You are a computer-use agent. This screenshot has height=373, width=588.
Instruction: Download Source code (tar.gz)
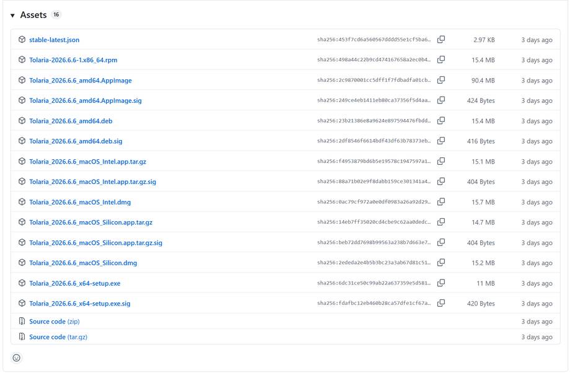click(x=58, y=336)
